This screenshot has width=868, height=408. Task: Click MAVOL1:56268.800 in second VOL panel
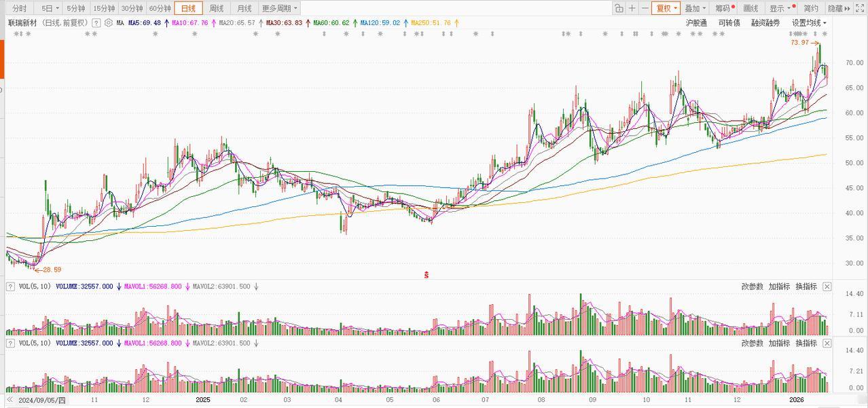(153, 344)
